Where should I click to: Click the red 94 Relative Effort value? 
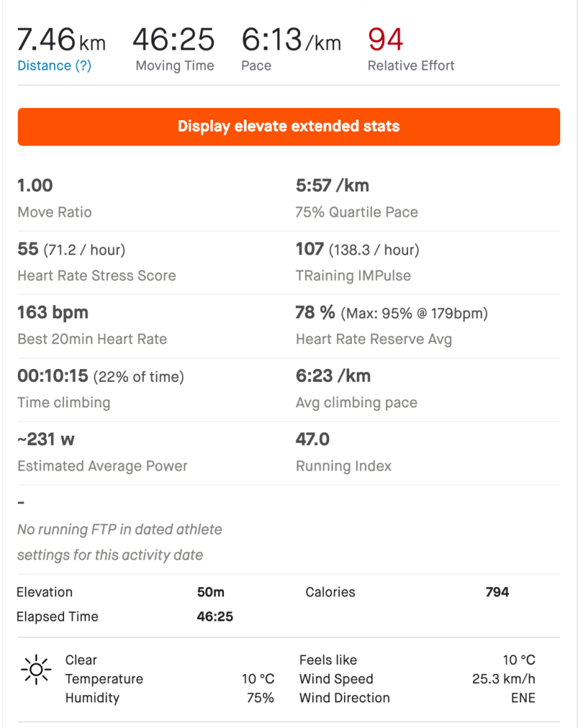[x=385, y=40]
